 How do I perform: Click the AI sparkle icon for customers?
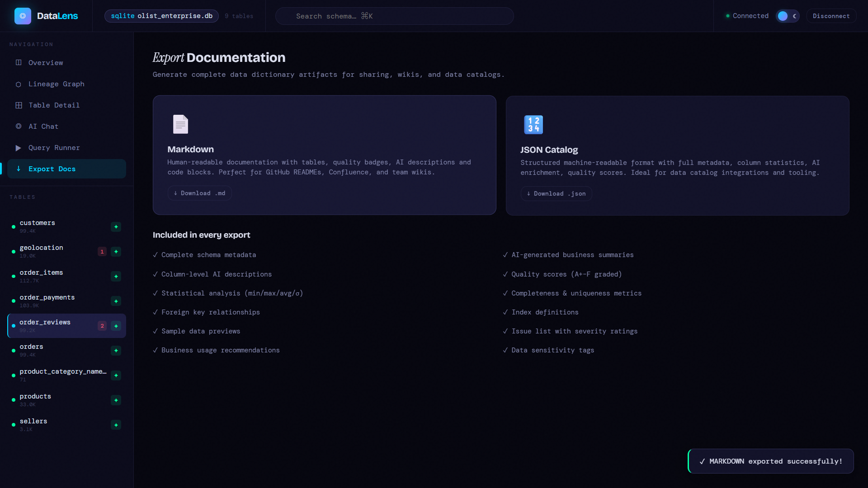click(x=116, y=227)
